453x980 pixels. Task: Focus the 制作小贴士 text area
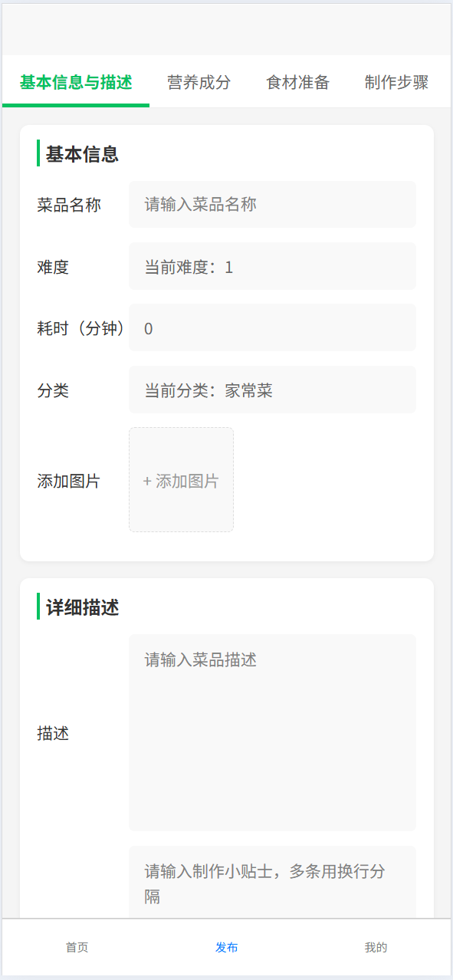click(272, 882)
